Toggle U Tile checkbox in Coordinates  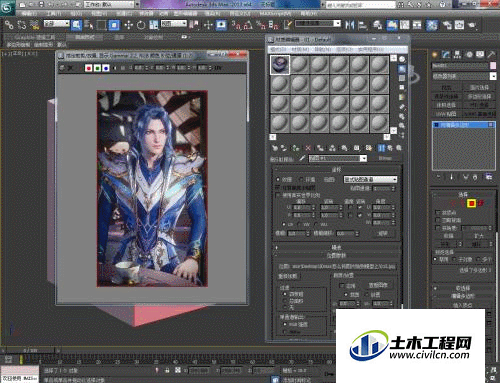[x=360, y=207]
